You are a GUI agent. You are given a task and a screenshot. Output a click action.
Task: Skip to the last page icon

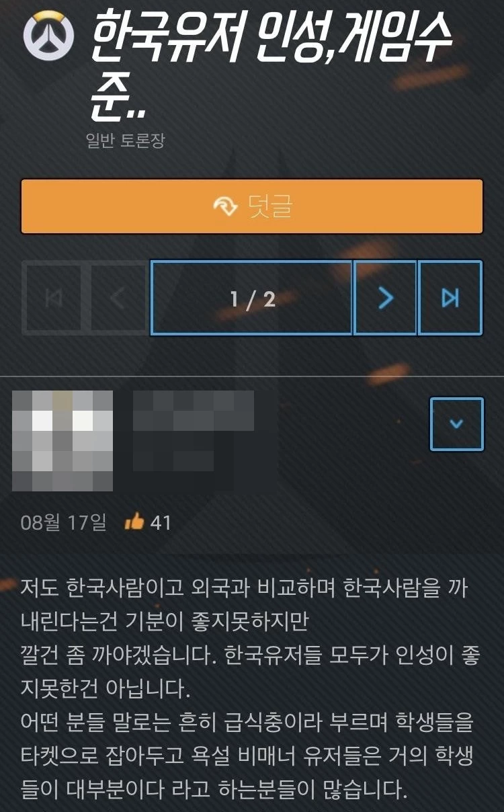(450, 298)
